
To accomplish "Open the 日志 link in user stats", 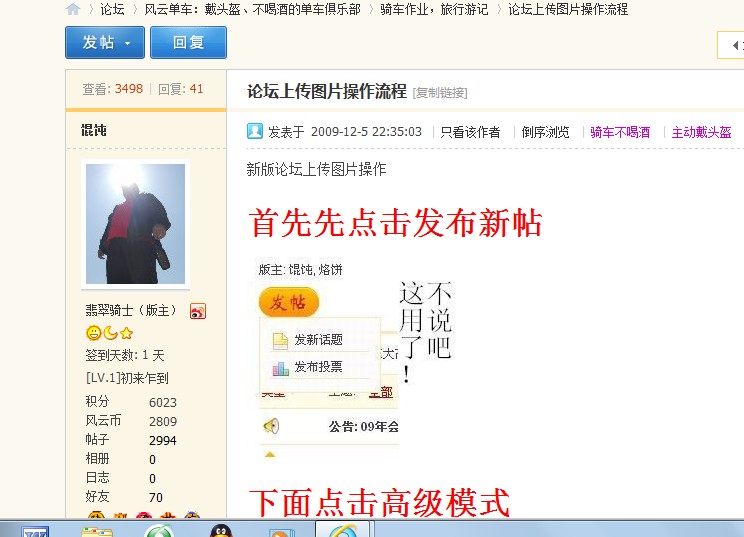I will click(97, 477).
